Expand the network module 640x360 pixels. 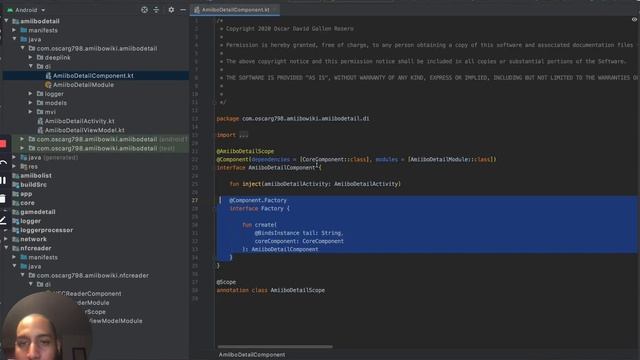click(x=6, y=239)
